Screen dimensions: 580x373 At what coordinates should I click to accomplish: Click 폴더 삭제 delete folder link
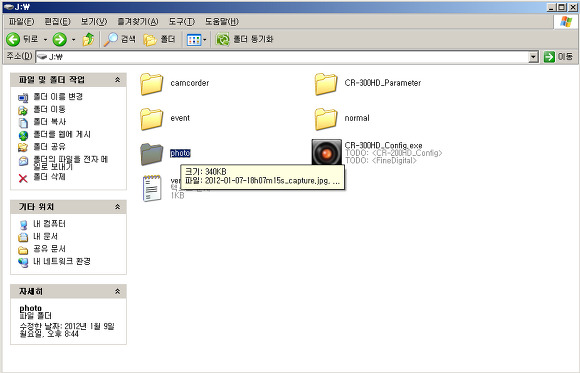tap(50, 177)
